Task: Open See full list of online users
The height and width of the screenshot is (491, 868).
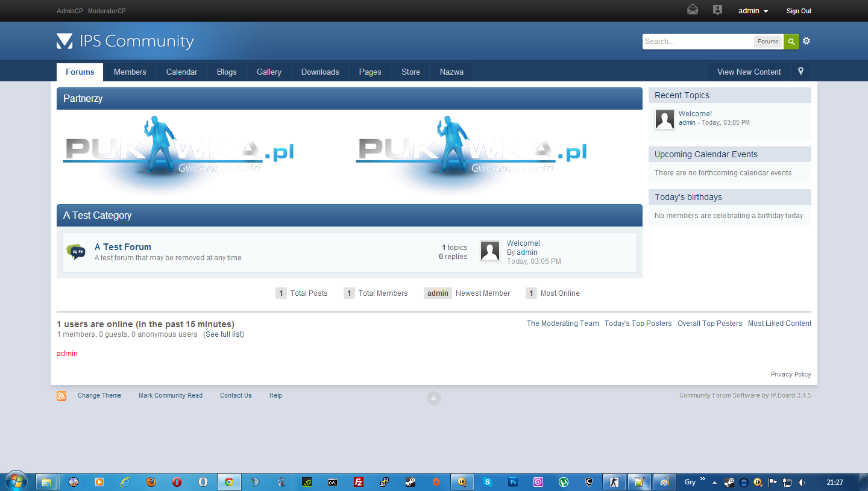Action: 224,334
